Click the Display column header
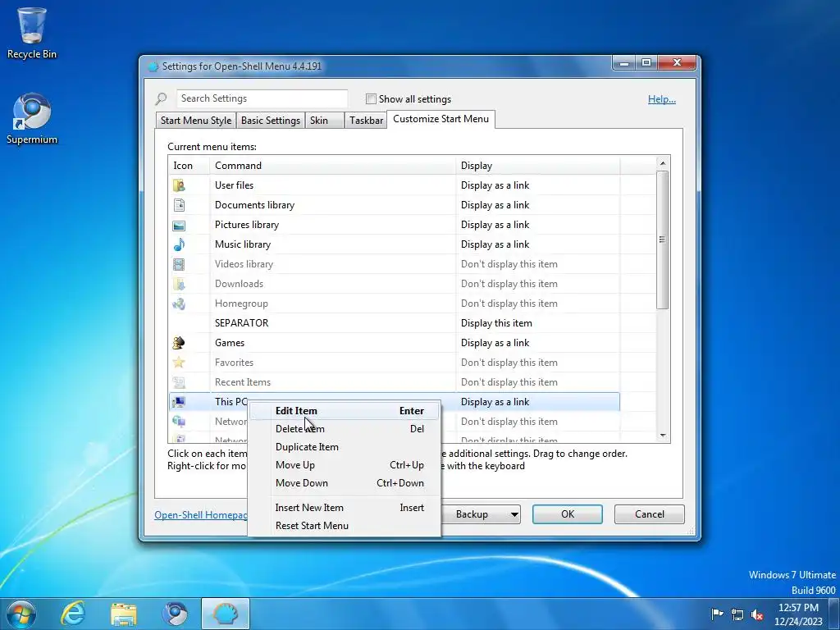The image size is (840, 630). (x=538, y=166)
